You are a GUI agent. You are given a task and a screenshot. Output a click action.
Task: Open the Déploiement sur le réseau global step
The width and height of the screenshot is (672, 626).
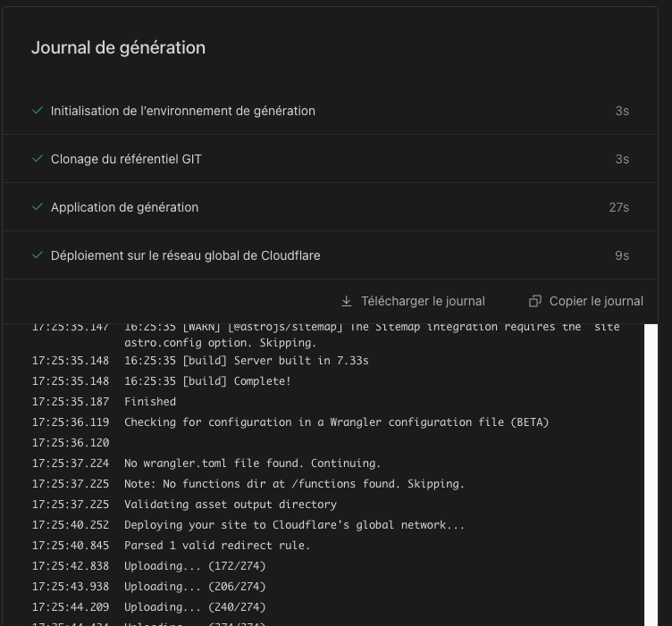(185, 255)
